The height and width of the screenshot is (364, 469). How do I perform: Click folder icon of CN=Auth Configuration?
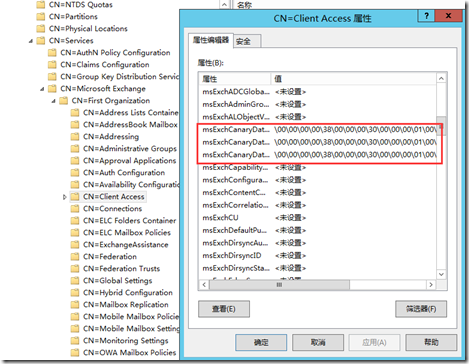coord(75,173)
